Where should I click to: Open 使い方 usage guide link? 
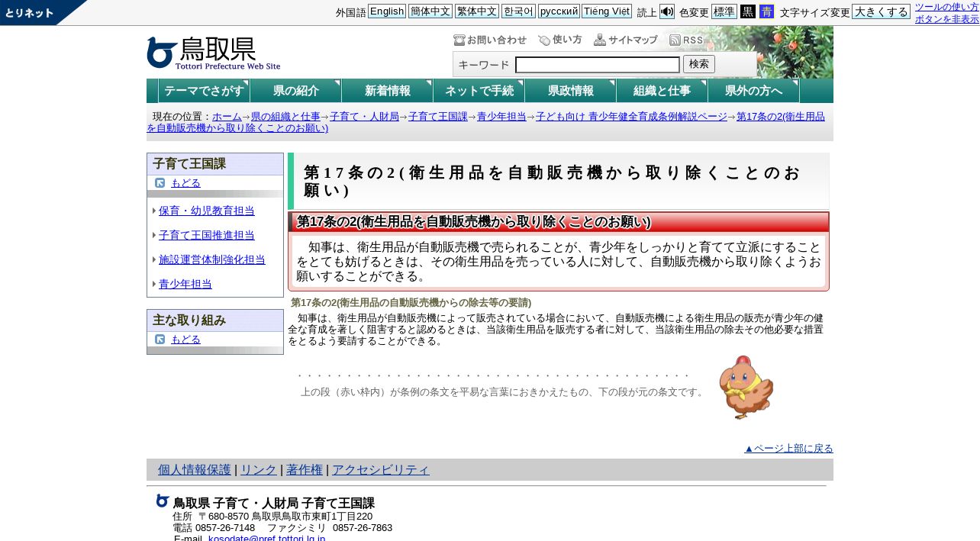pos(560,40)
